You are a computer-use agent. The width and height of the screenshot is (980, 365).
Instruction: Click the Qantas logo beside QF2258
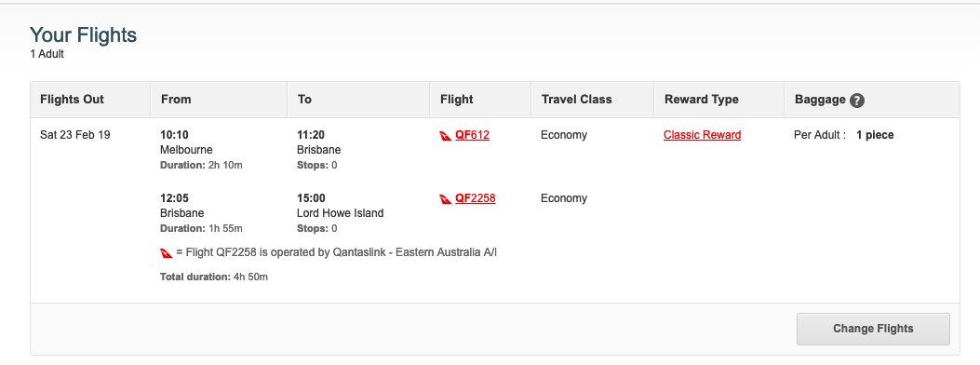[446, 199]
